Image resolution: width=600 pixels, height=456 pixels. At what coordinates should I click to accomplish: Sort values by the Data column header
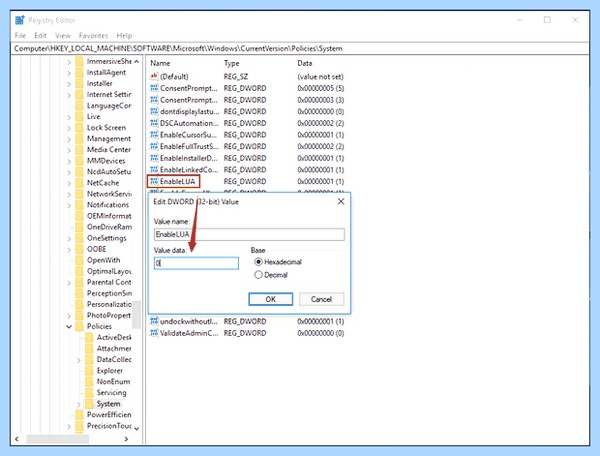pyautogui.click(x=305, y=64)
